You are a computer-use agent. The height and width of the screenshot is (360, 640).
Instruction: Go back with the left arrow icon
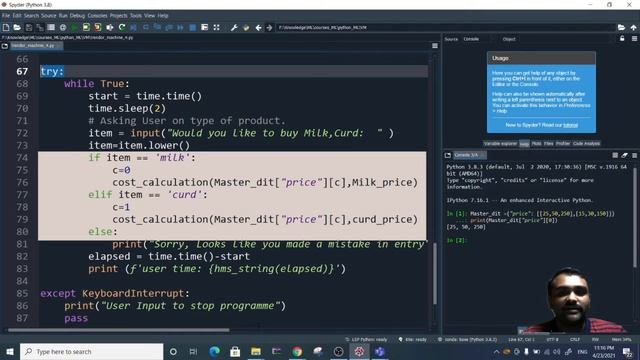[258, 27]
